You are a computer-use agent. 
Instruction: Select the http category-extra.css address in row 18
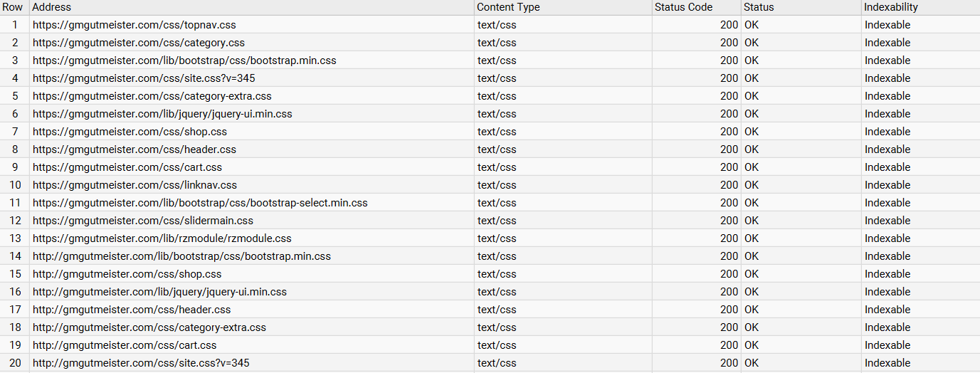point(149,327)
